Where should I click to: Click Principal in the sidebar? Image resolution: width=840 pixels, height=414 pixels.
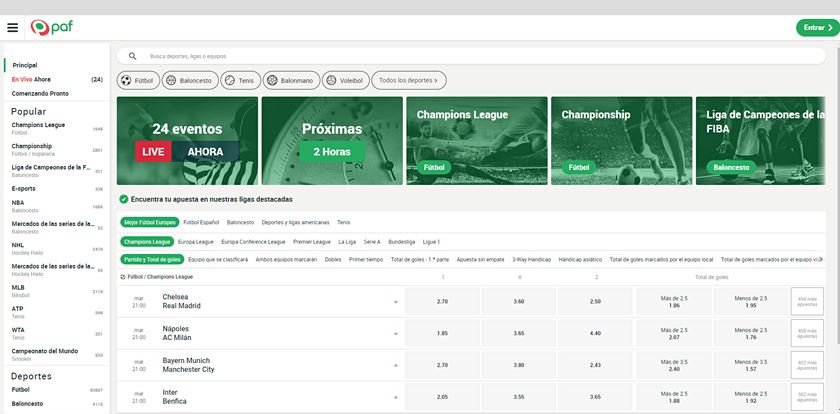point(25,65)
